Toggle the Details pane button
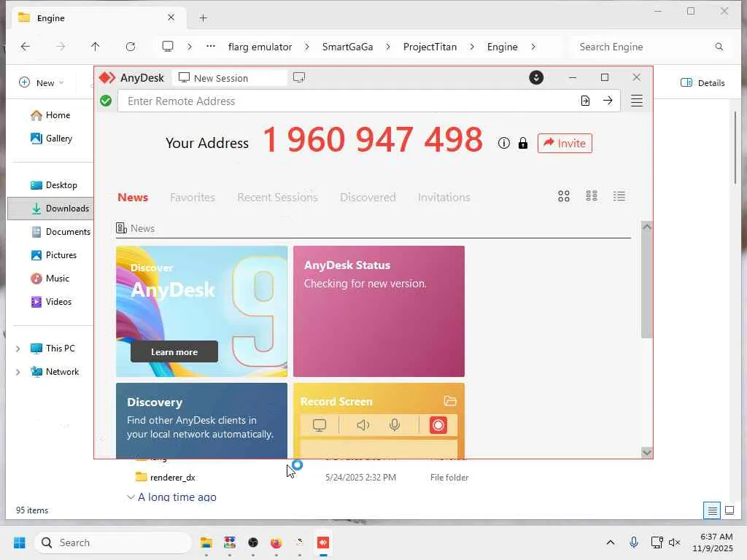This screenshot has height=560, width=747. tap(703, 83)
